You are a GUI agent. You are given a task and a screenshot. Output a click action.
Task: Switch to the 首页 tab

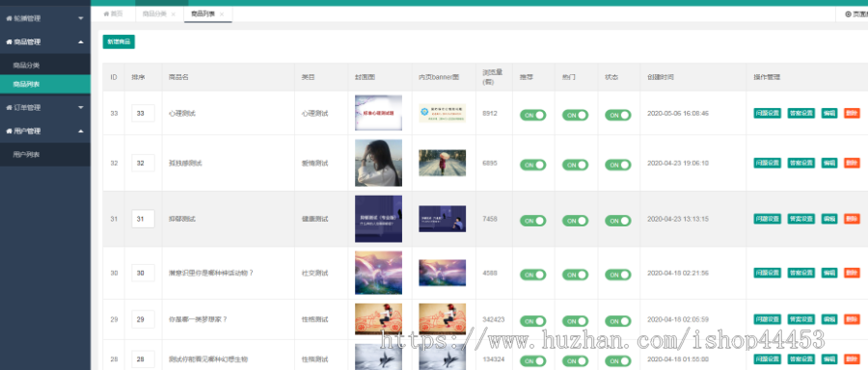click(x=113, y=13)
